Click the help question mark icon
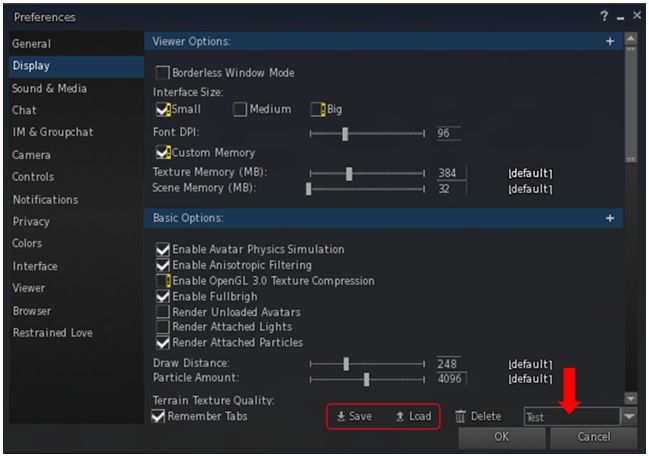The width and height of the screenshot is (649, 456). (x=604, y=17)
